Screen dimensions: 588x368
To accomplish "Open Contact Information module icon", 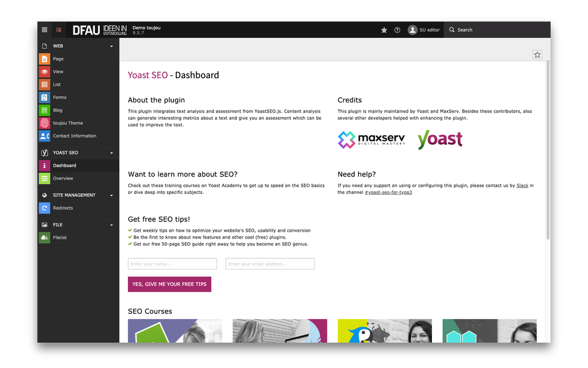I will pos(44,136).
